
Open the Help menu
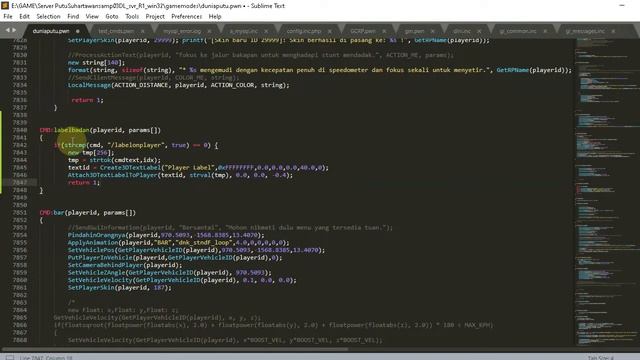click(x=215, y=16)
